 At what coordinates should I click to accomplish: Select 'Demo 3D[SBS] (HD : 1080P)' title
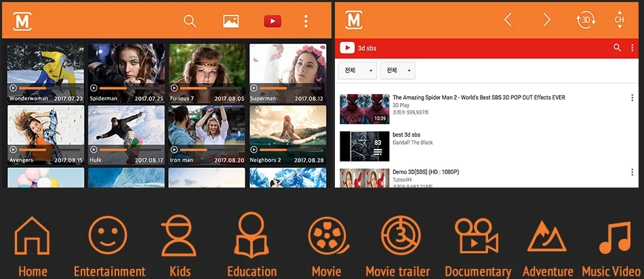click(426, 172)
